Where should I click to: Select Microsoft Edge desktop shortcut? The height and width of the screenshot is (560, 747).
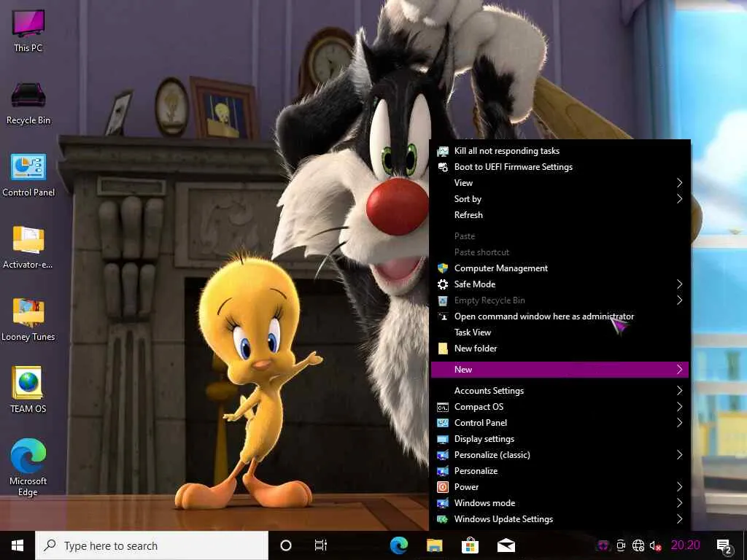[x=28, y=467]
